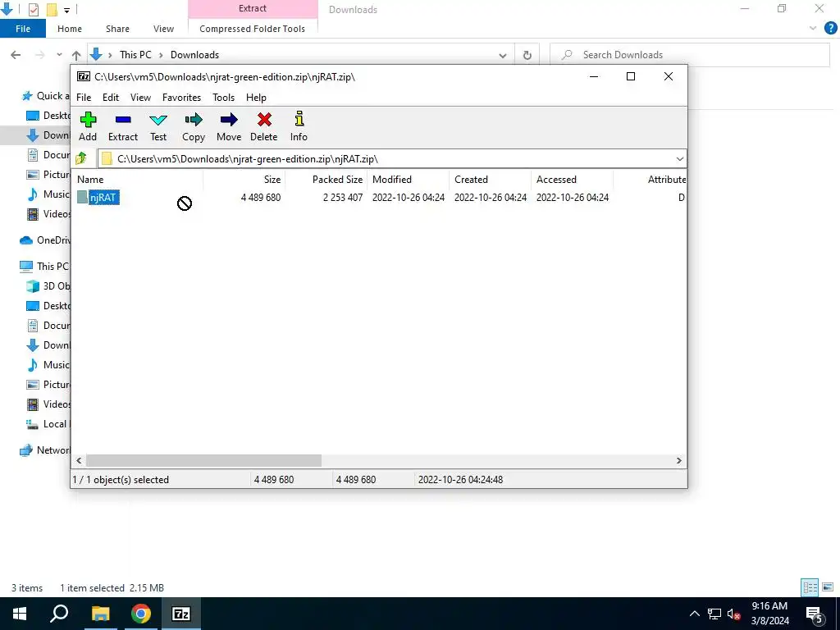Click the Downloads breadcrumb in address bar
Viewport: 840px width, 630px height.
click(x=194, y=55)
